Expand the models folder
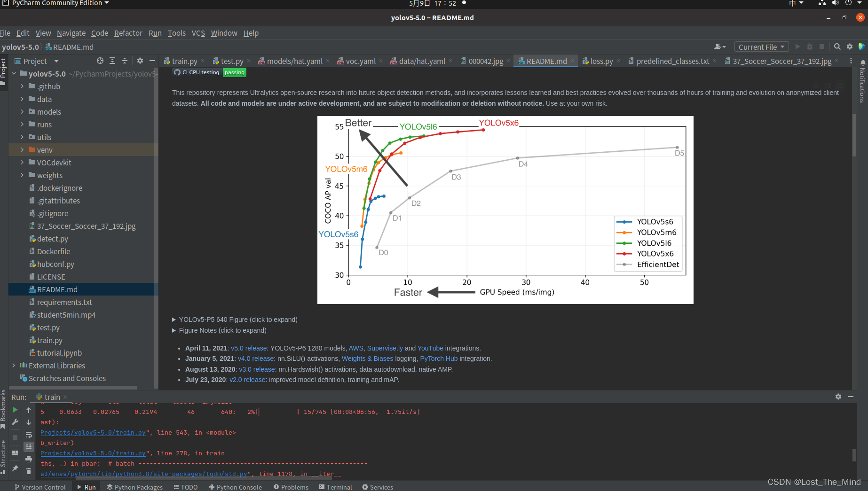This screenshot has height=491, width=868. tap(22, 112)
